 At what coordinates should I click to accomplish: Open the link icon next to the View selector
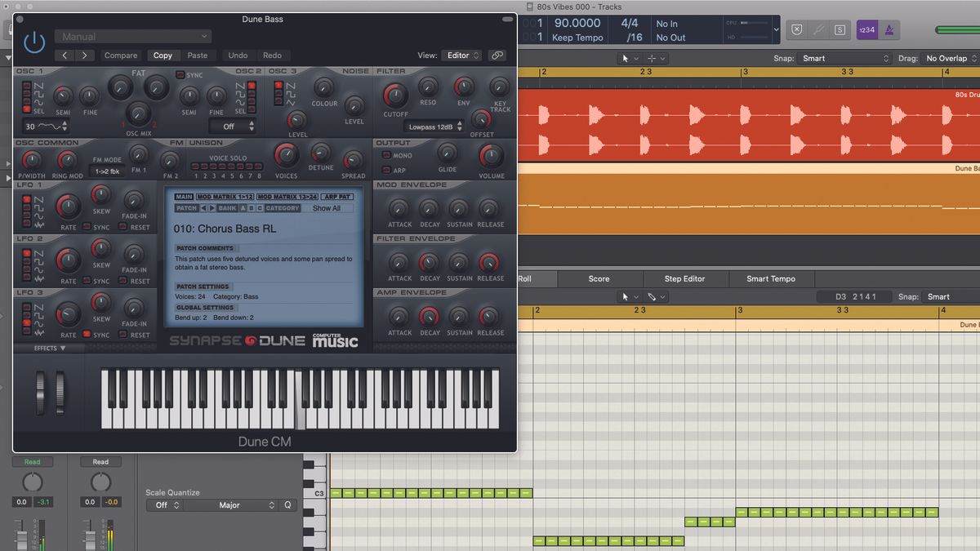(497, 56)
